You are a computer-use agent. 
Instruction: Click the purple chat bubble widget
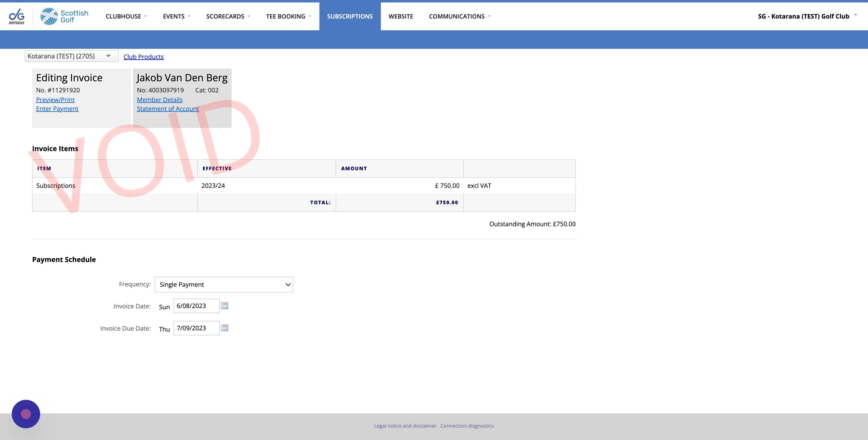point(26,414)
